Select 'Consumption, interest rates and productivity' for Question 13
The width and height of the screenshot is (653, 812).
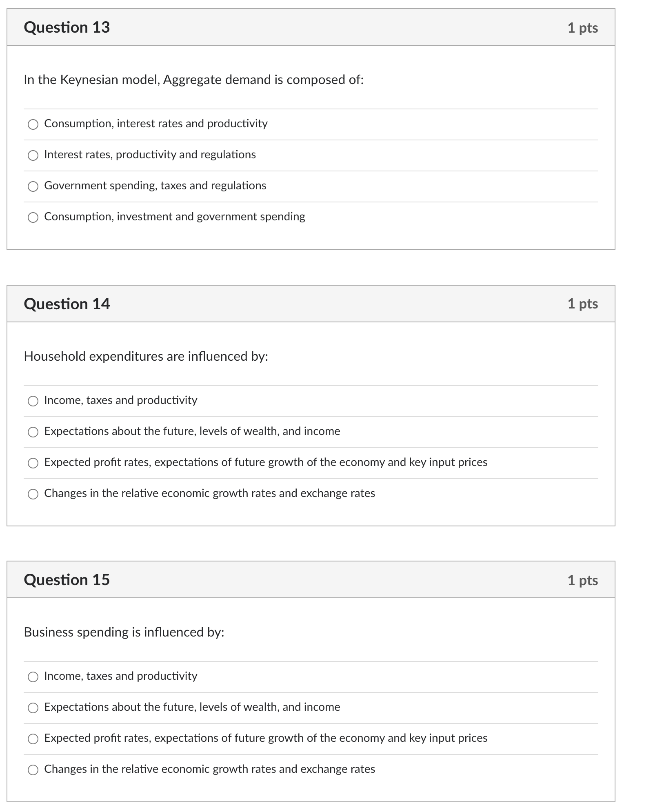33,124
